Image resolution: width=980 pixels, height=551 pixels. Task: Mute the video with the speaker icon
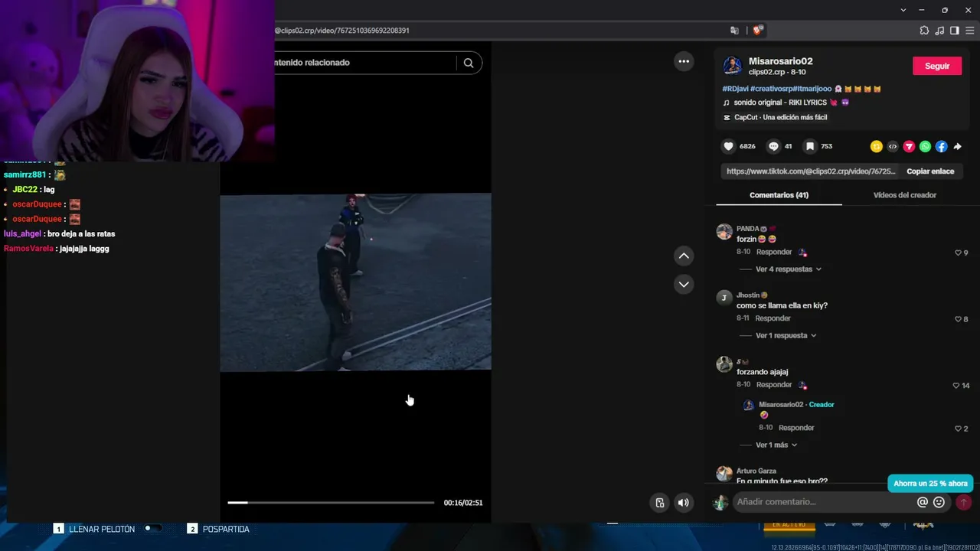coord(683,503)
